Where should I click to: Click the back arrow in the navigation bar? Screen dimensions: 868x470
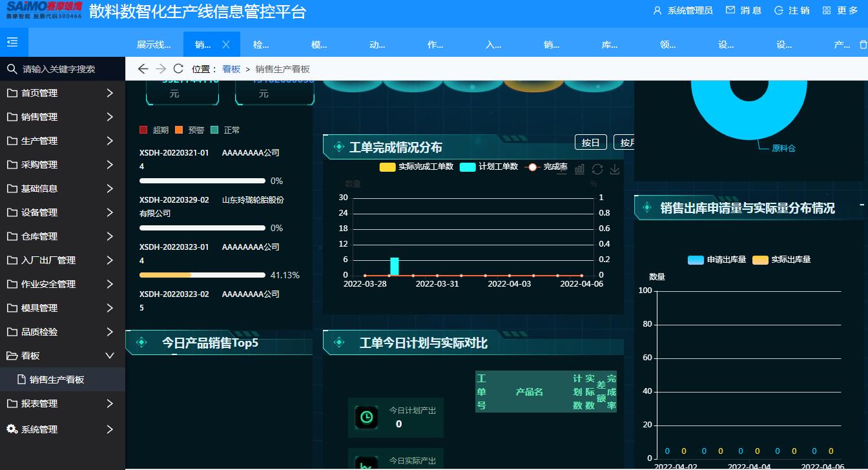click(143, 68)
